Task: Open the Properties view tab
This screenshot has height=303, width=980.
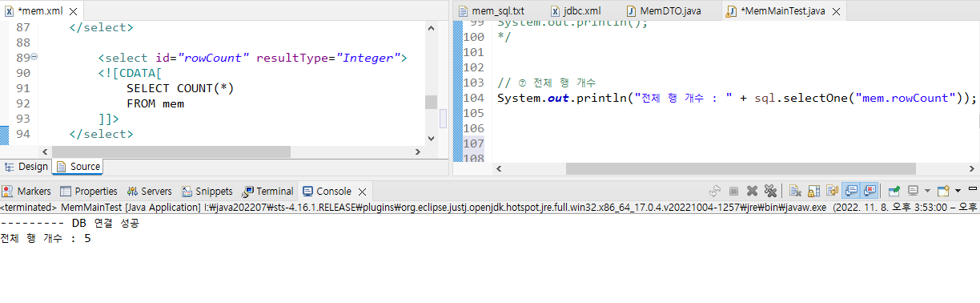Action: (89, 191)
